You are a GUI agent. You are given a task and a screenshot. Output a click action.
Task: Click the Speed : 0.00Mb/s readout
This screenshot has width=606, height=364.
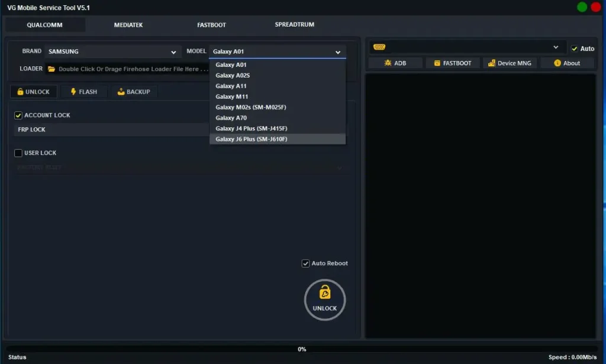(572, 357)
